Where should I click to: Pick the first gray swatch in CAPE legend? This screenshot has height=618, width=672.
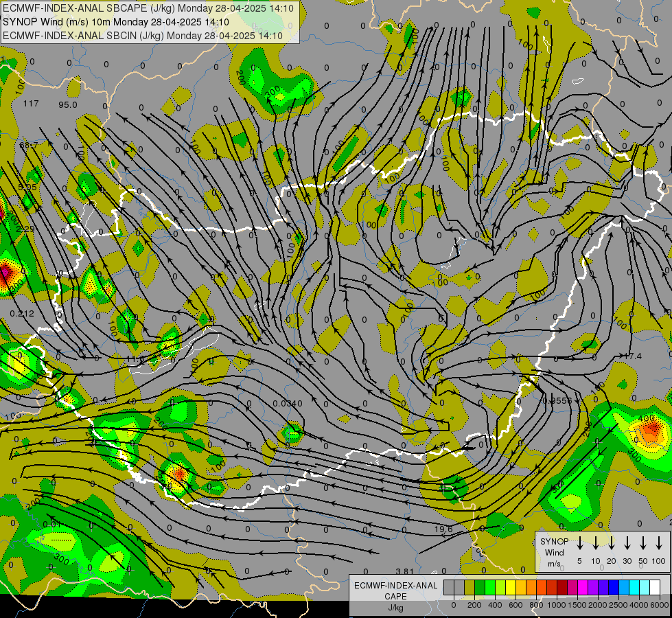[x=449, y=587]
